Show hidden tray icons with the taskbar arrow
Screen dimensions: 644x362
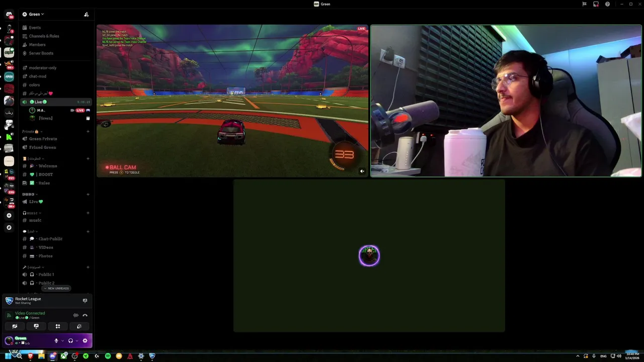pos(578,356)
